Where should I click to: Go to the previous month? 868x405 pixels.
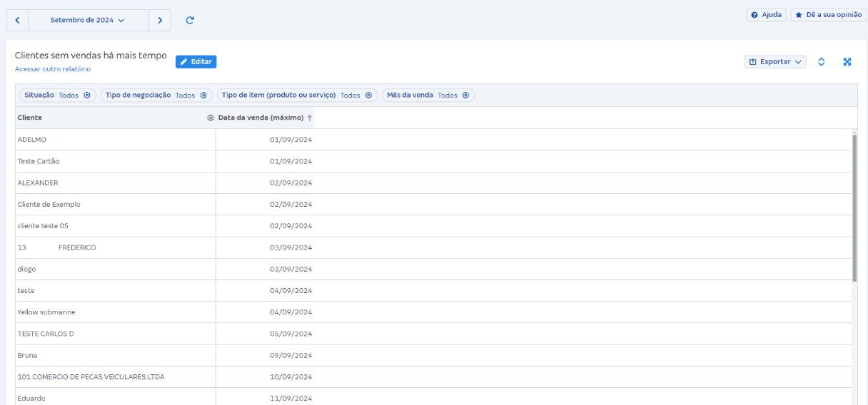17,20
